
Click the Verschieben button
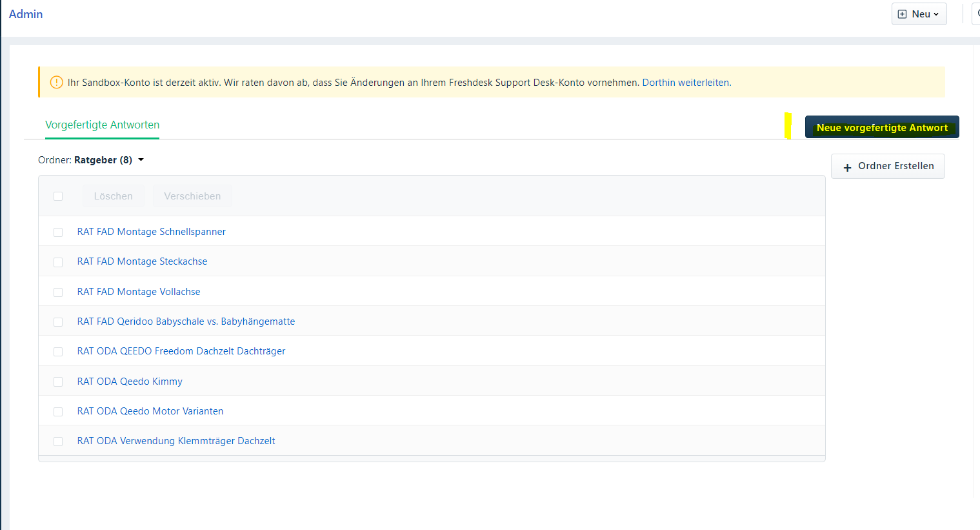click(x=192, y=196)
